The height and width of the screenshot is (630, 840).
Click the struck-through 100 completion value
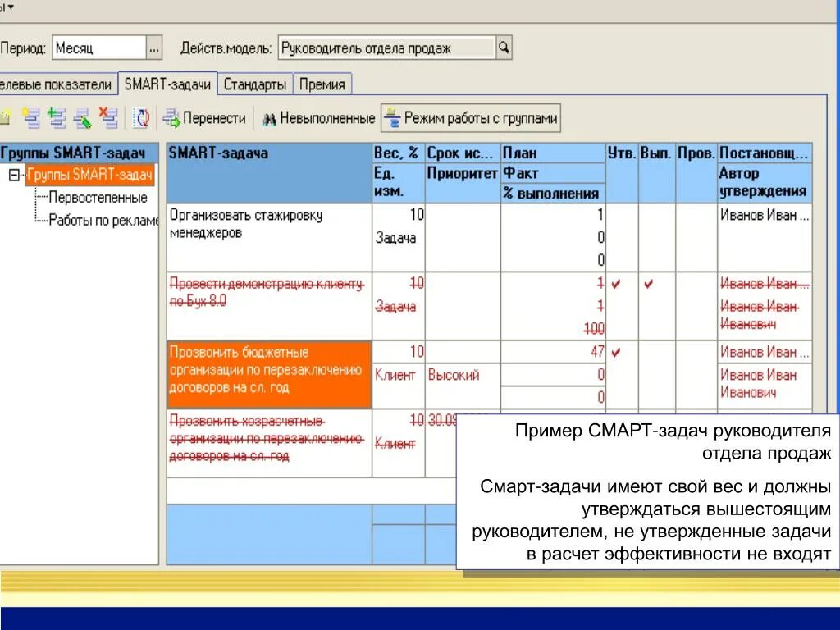coord(594,328)
